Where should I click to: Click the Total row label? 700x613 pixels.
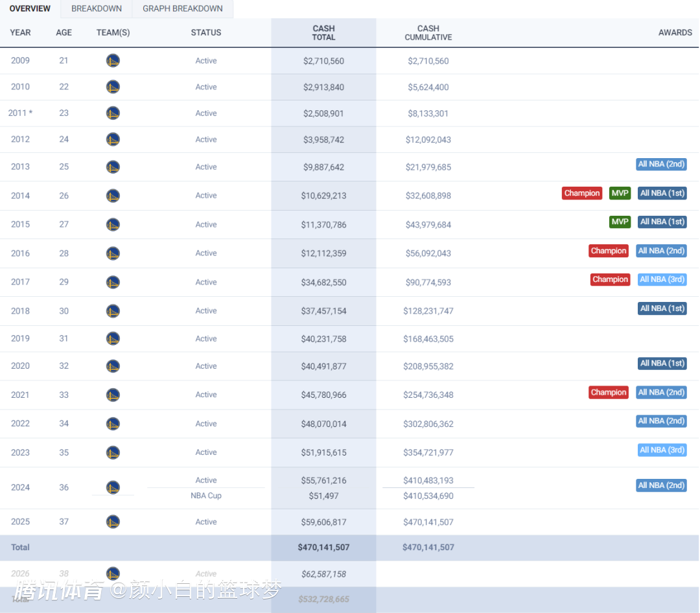[x=20, y=548]
